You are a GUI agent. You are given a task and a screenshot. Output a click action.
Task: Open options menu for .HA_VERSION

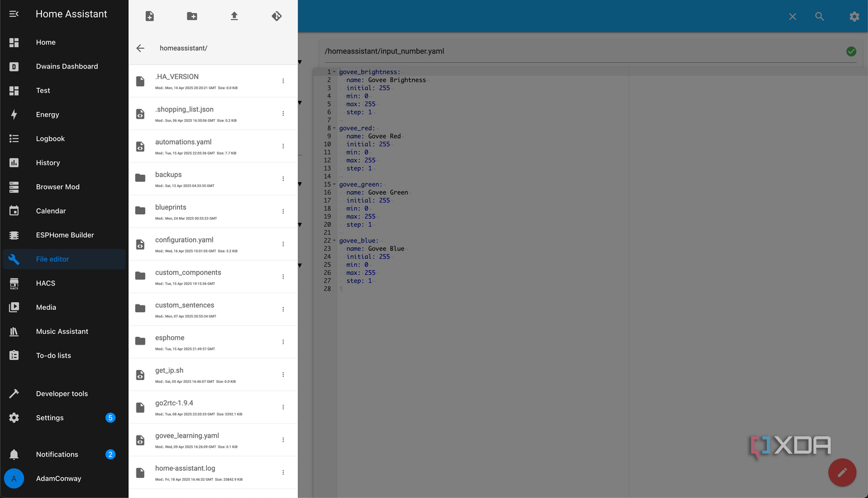(283, 81)
